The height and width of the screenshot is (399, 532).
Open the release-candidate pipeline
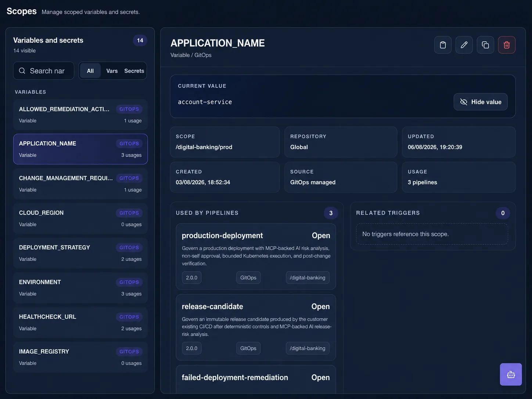coord(320,306)
